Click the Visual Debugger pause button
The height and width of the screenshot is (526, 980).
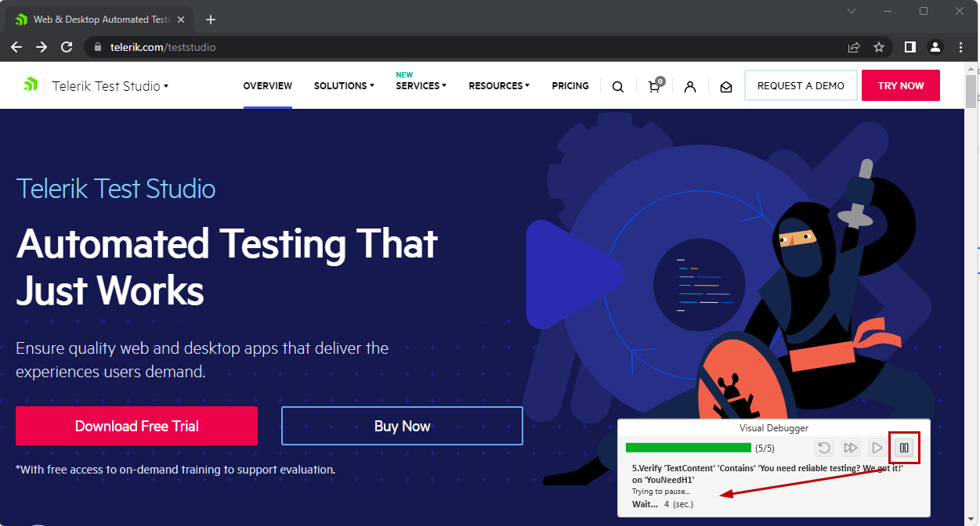pyautogui.click(x=904, y=448)
